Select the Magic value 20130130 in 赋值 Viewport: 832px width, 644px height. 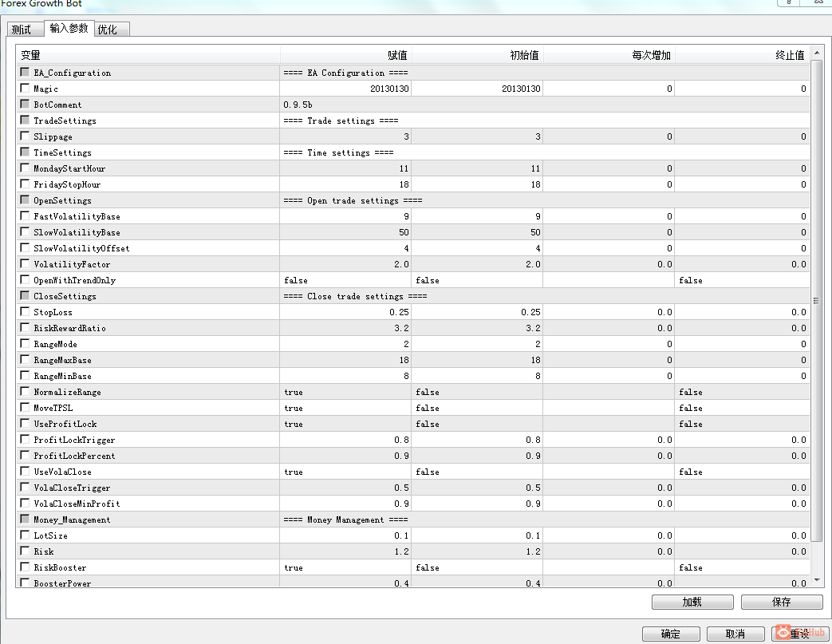[x=389, y=89]
